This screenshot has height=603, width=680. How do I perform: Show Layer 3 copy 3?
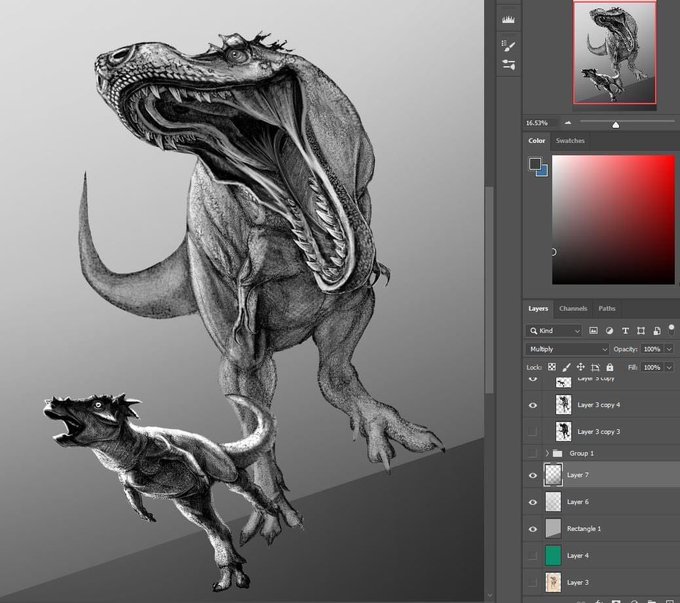pos(533,432)
